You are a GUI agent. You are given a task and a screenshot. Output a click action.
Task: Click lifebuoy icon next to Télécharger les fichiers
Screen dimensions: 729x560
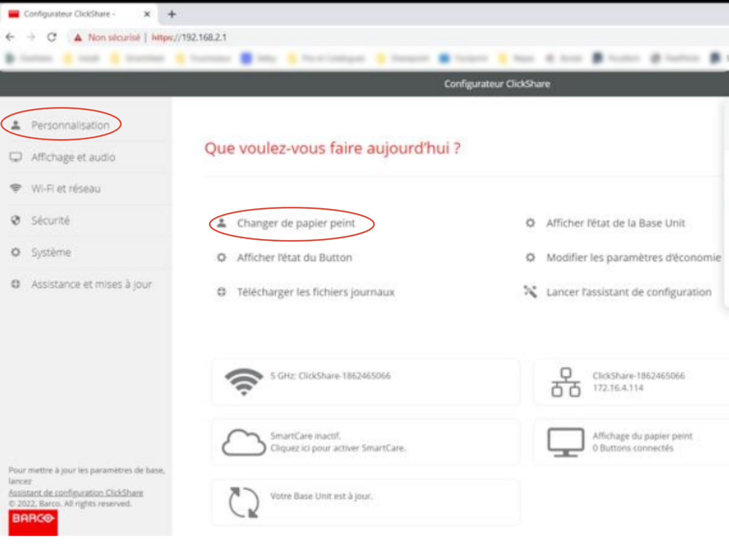click(x=221, y=292)
